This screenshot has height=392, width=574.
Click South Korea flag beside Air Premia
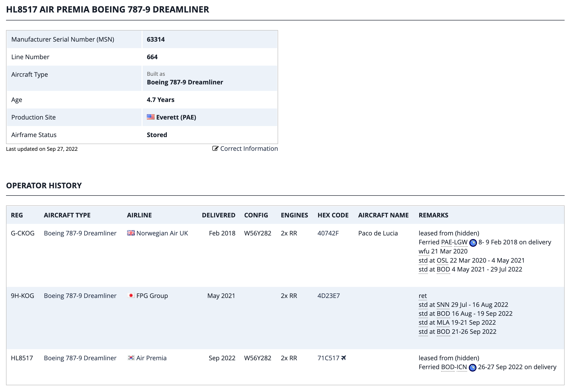tap(131, 358)
